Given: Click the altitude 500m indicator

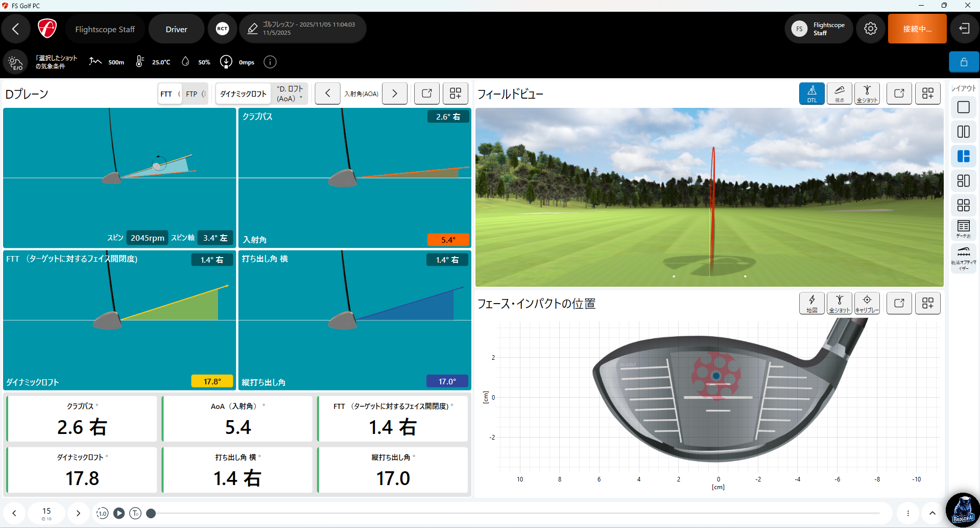Looking at the screenshot, I should 107,62.
